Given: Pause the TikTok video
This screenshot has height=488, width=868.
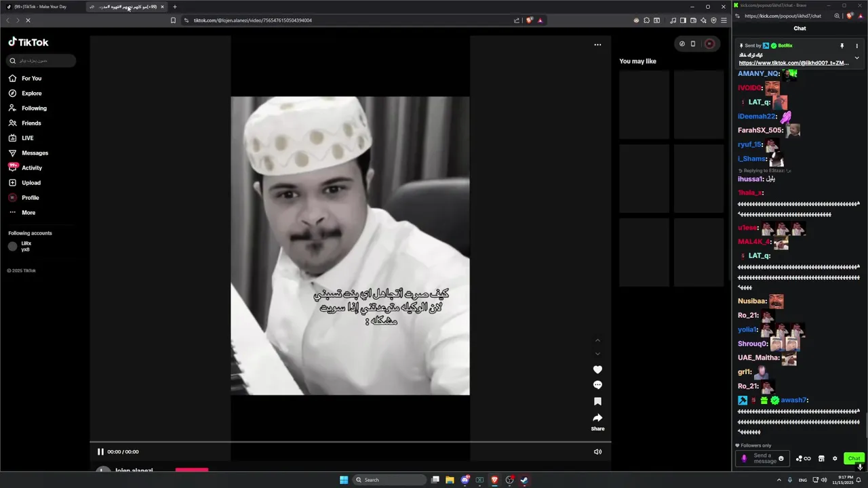Looking at the screenshot, I should click(x=100, y=452).
